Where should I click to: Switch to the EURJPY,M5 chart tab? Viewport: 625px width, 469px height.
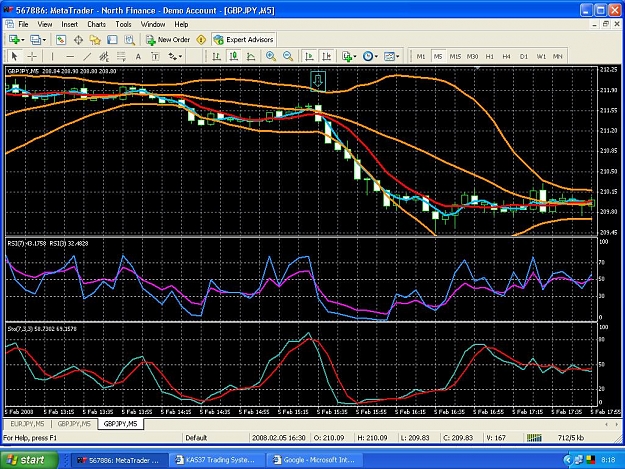[x=28, y=424]
